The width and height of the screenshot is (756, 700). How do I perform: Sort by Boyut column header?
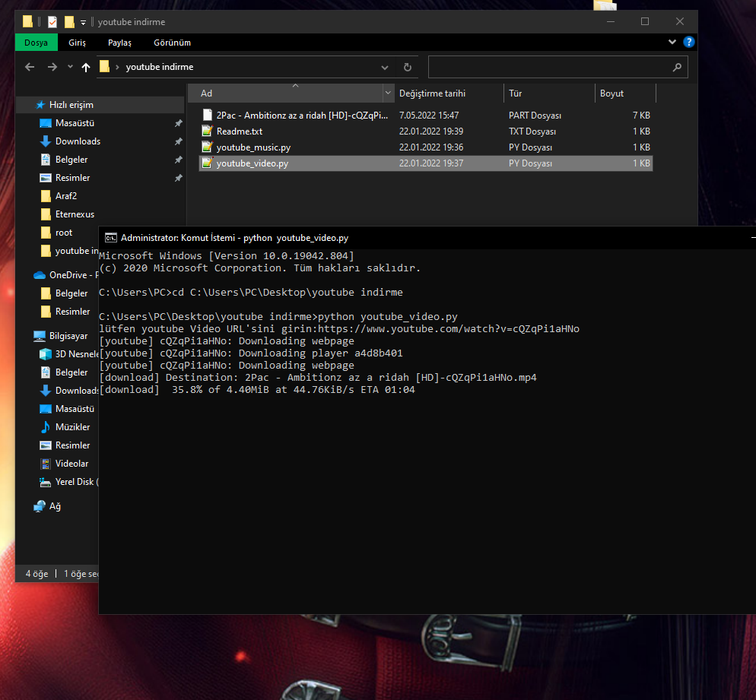(625, 93)
